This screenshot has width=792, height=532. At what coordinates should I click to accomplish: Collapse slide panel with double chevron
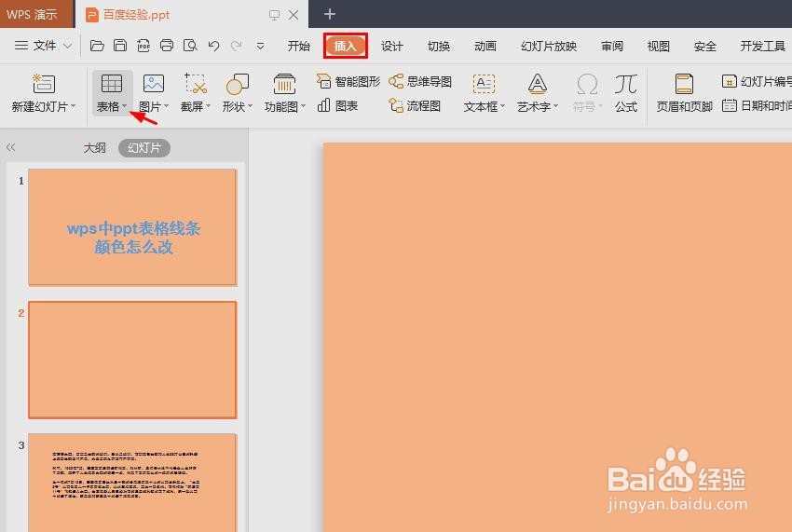10,147
